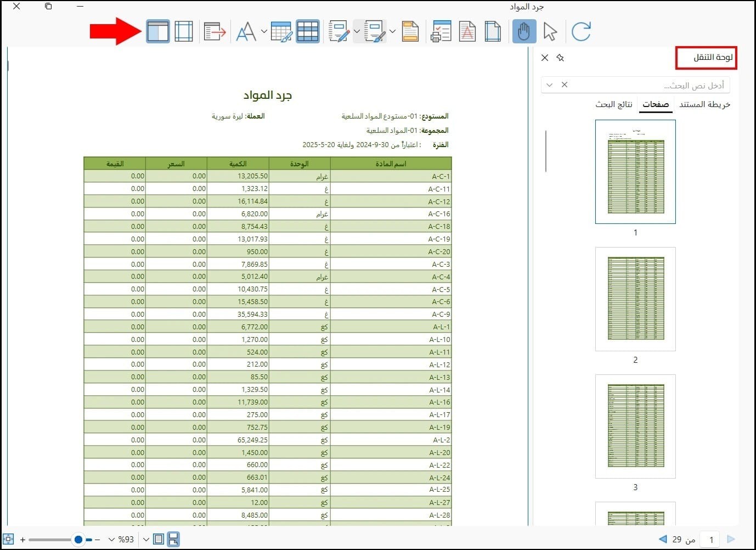Open the font settings (A) tool
The height and width of the screenshot is (550, 756).
(246, 31)
